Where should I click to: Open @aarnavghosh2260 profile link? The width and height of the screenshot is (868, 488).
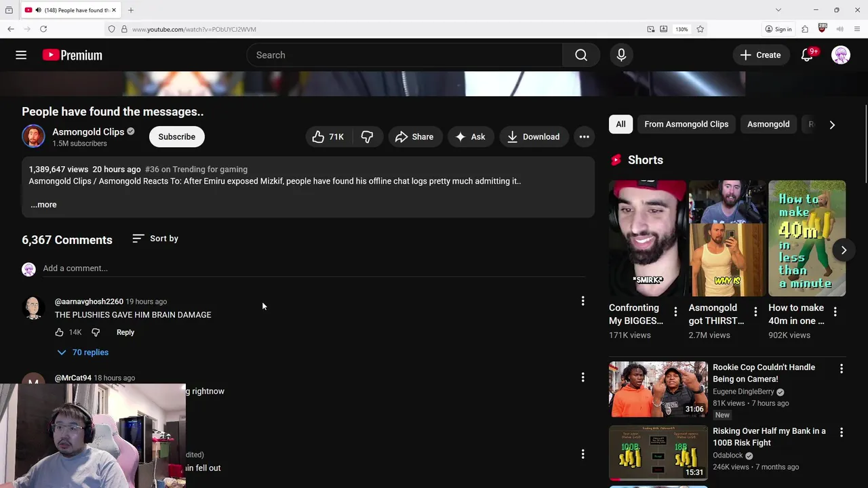89,302
